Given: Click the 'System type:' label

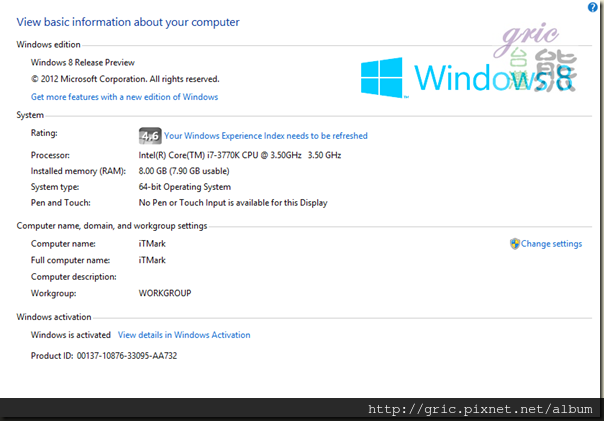Looking at the screenshot, I should coord(55,187).
